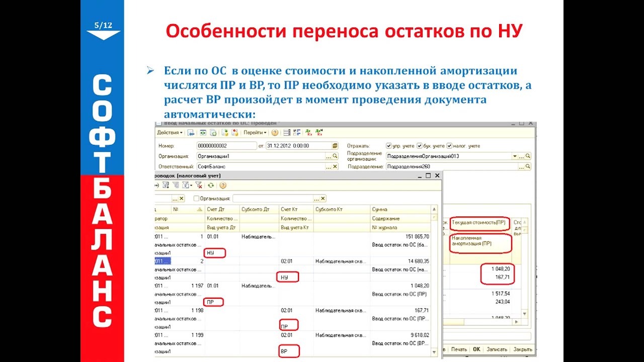
Task: Open help icon in postings window toolbar
Action: pos(222,185)
